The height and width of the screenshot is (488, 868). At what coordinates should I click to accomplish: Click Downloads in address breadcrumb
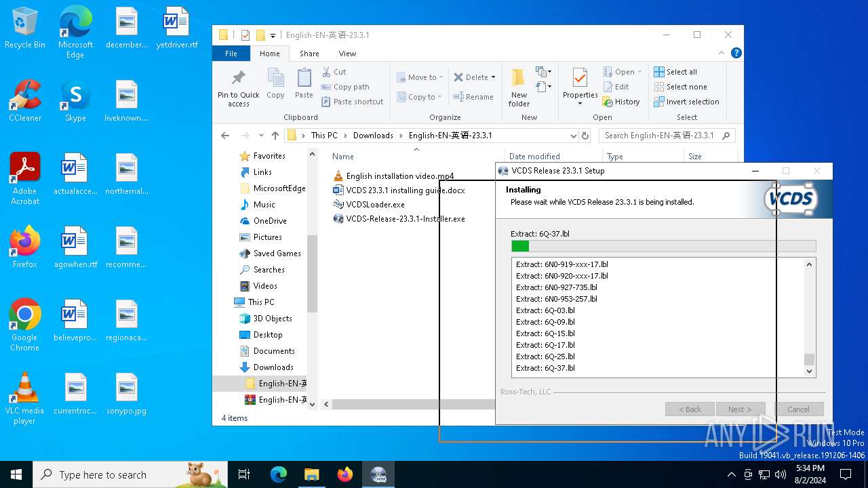coord(373,136)
